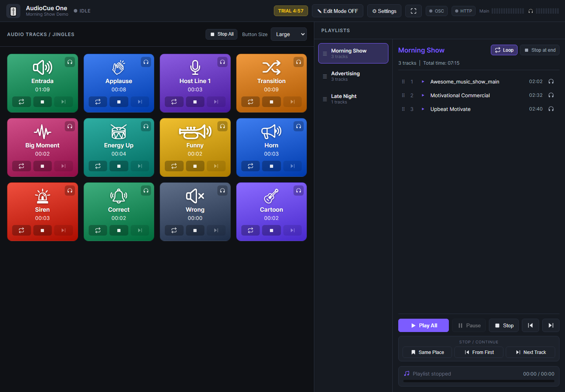Click drag handle of Upbeat Motivate row
565x392 pixels.
pos(403,109)
